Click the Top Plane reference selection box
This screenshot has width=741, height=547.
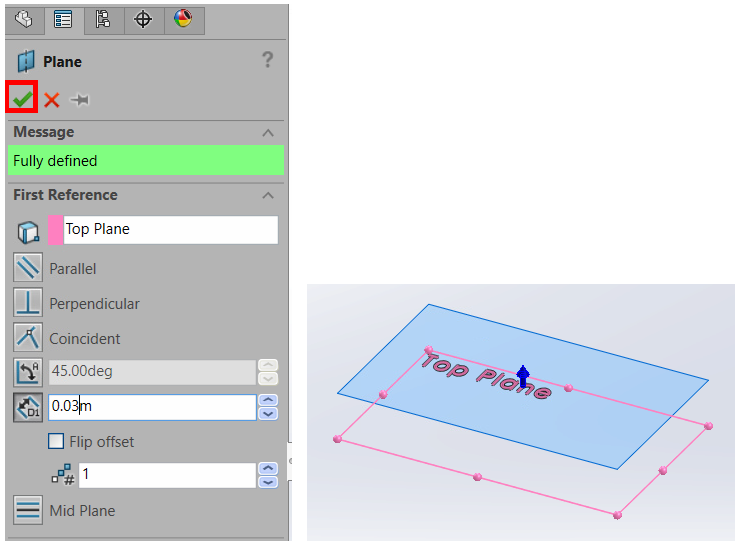(x=170, y=229)
